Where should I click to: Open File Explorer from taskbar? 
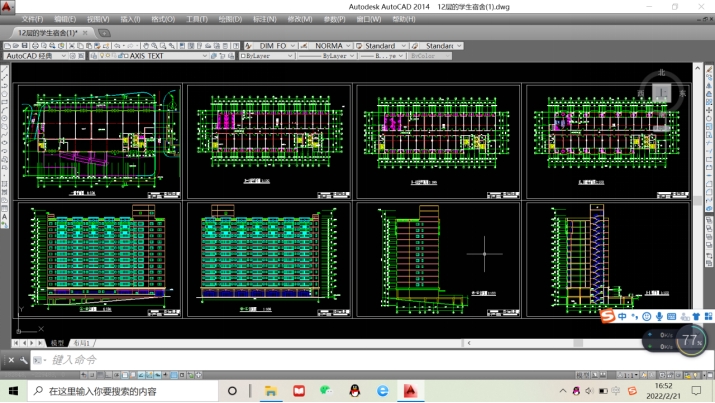coord(271,391)
